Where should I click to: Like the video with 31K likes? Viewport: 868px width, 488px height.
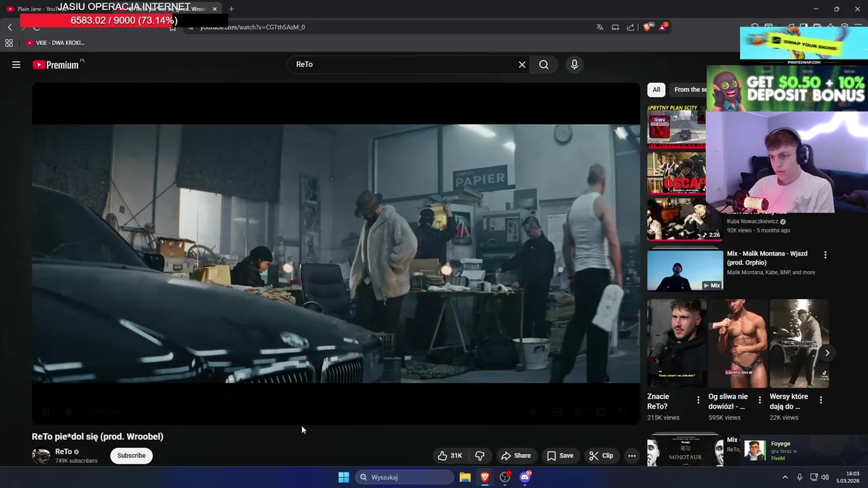pos(450,455)
